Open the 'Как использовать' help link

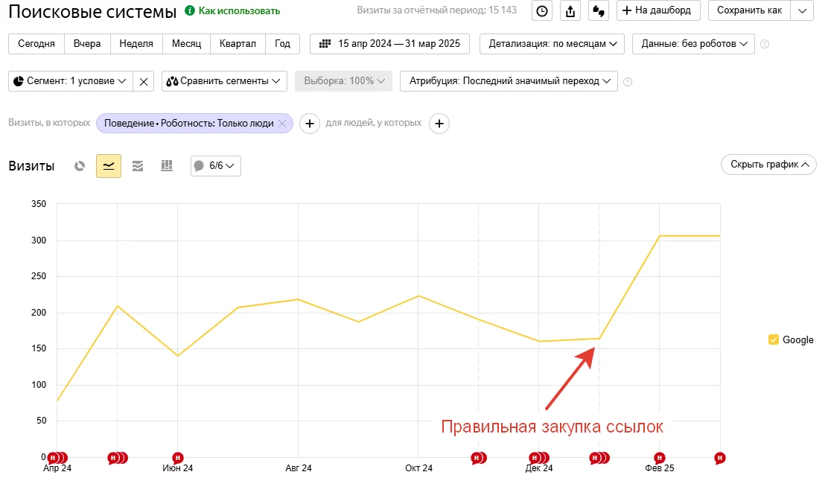233,11
